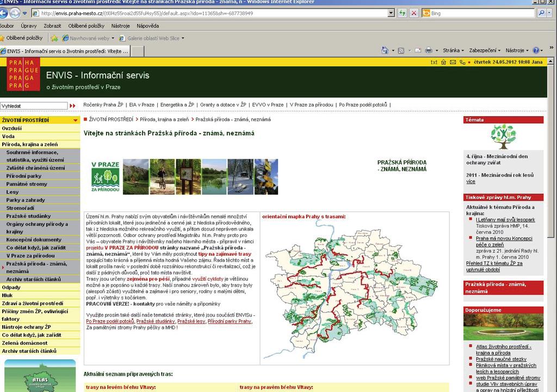This screenshot has width=557, height=392.
Task: Click the více link under Témata
Action: (471, 182)
